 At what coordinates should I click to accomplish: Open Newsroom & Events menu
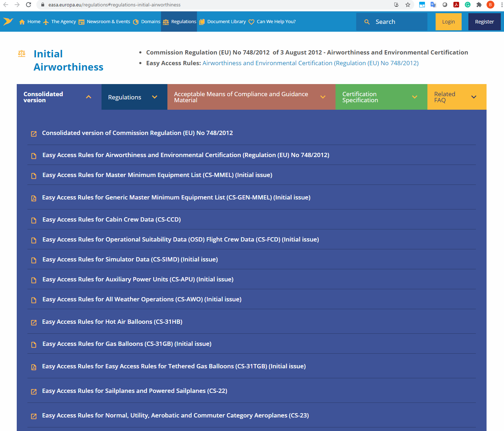[x=108, y=22]
